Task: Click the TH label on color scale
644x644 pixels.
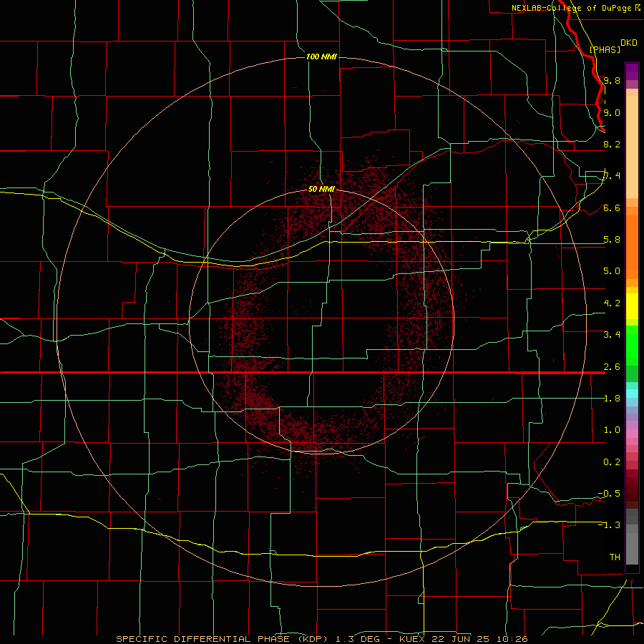Action: click(x=615, y=557)
